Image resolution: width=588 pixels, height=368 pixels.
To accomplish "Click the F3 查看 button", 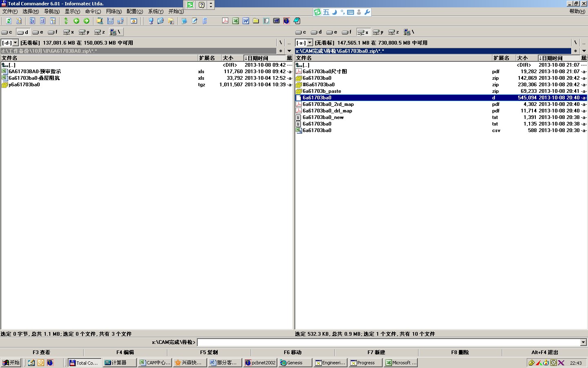I will tap(42, 352).
